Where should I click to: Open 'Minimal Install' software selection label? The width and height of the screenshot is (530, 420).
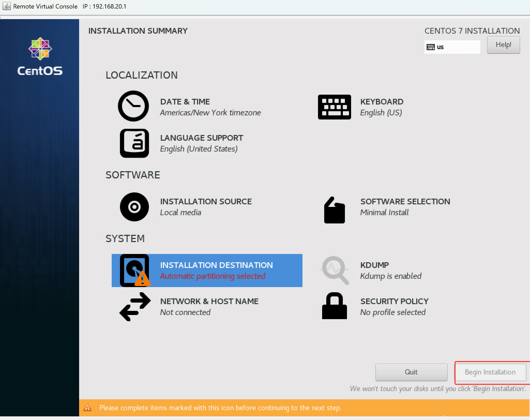pyautogui.click(x=384, y=212)
